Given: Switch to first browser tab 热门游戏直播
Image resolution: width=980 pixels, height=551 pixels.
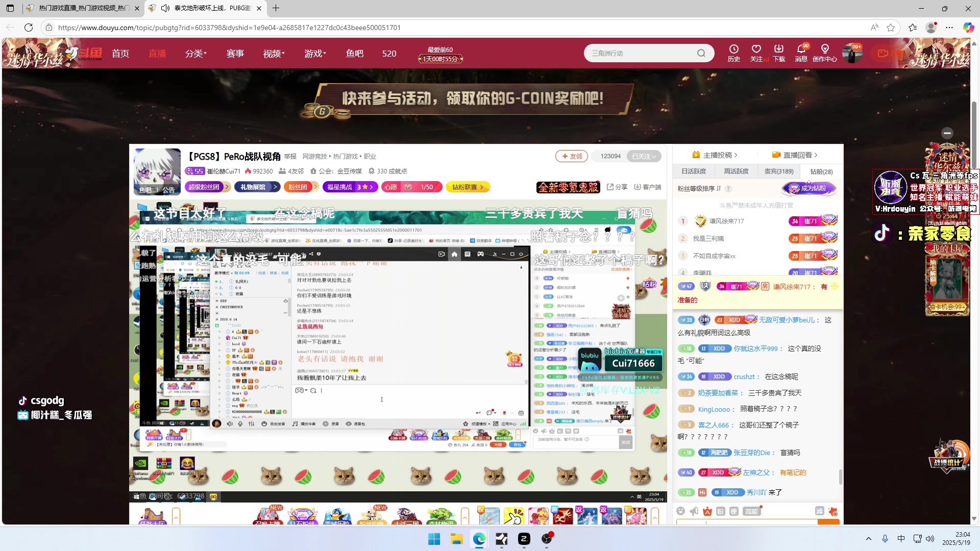Looking at the screenshot, I should [83, 8].
